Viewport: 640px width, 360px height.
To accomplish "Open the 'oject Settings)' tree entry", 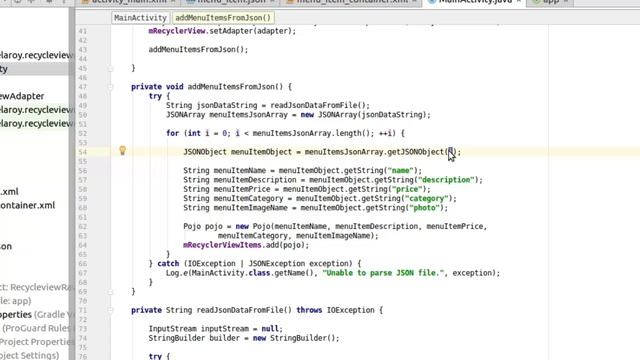I will tap(29, 356).
